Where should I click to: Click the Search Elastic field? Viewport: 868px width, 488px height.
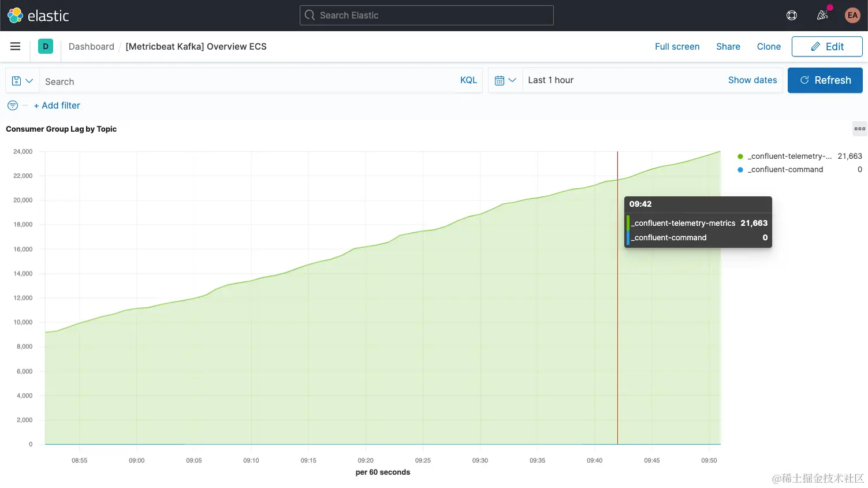(x=427, y=16)
